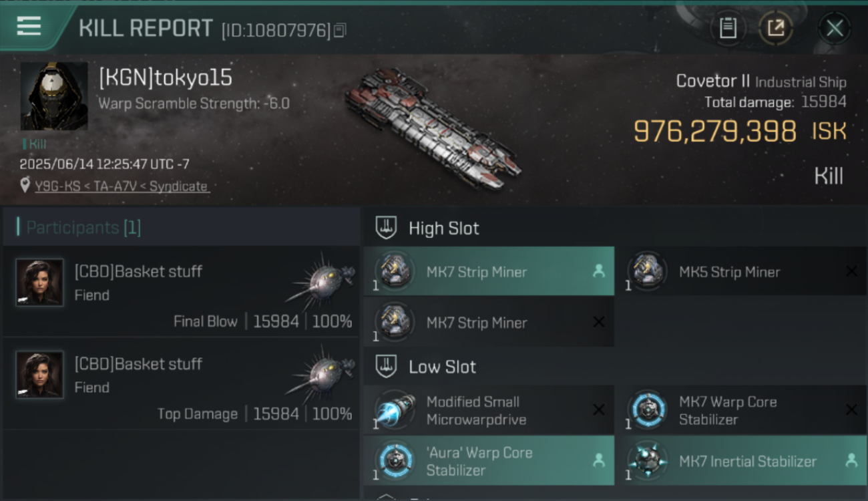Image resolution: width=868 pixels, height=501 pixels.
Task: Open the hamburger menu at top left
Action: coord(29,26)
